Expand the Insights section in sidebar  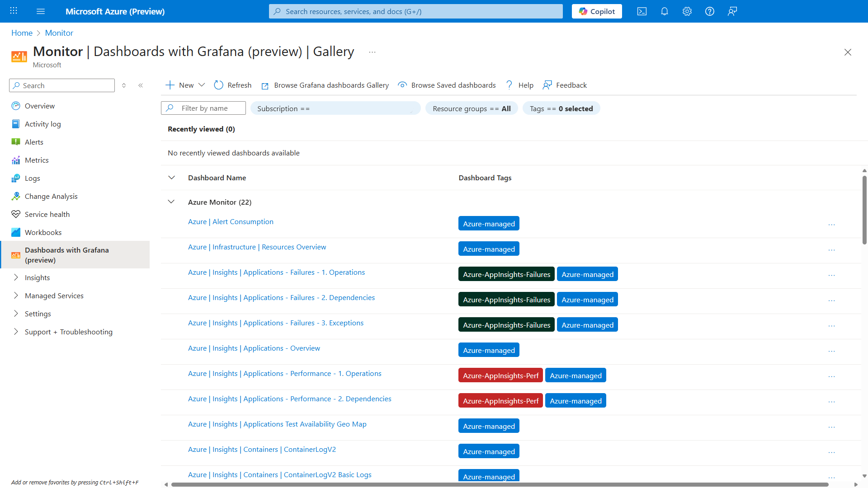coord(16,277)
